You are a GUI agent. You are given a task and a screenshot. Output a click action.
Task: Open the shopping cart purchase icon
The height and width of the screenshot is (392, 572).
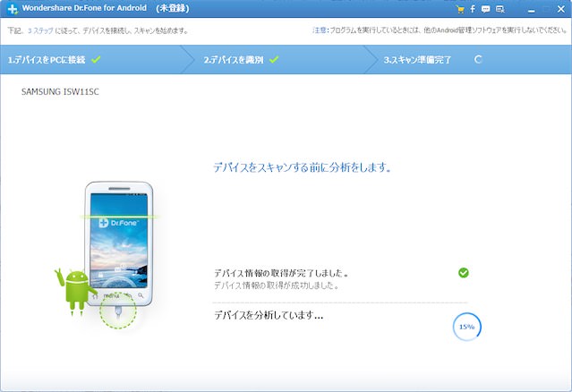pos(460,10)
